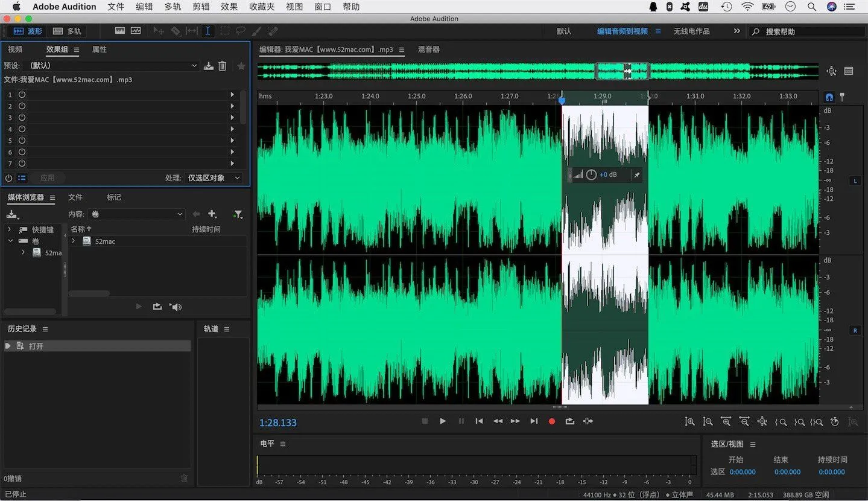Expand the 52mac item in file list

(x=74, y=241)
